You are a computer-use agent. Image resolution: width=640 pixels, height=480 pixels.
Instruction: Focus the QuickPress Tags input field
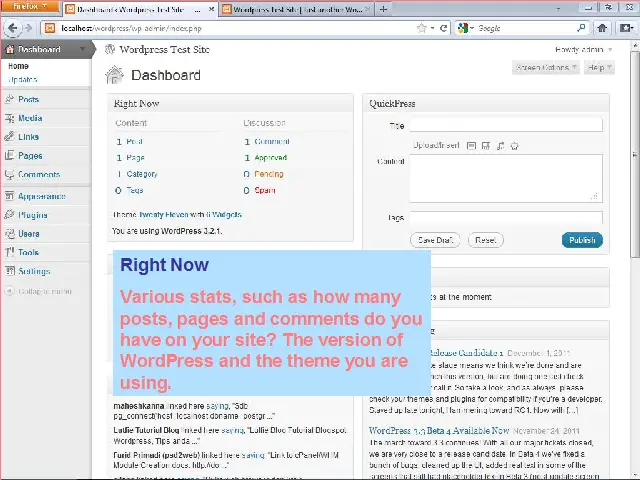click(506, 217)
